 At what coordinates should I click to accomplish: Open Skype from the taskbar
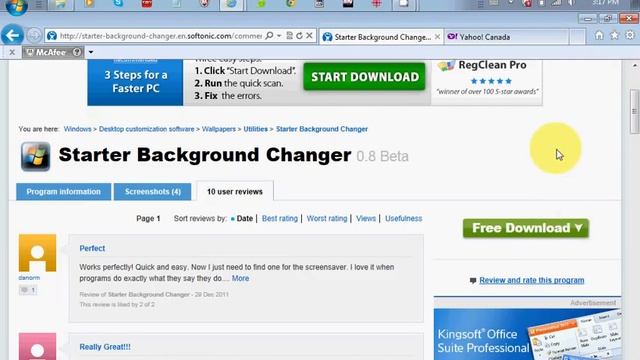point(118,4)
